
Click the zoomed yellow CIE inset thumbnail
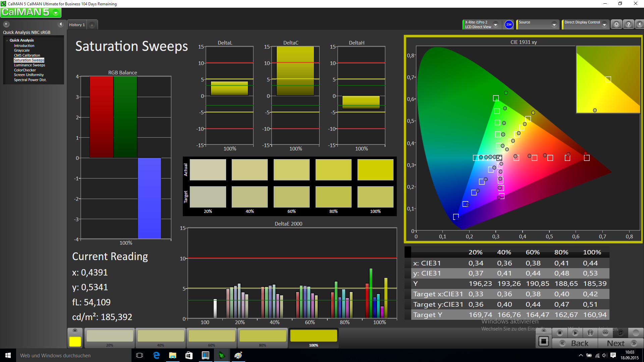tap(608, 79)
